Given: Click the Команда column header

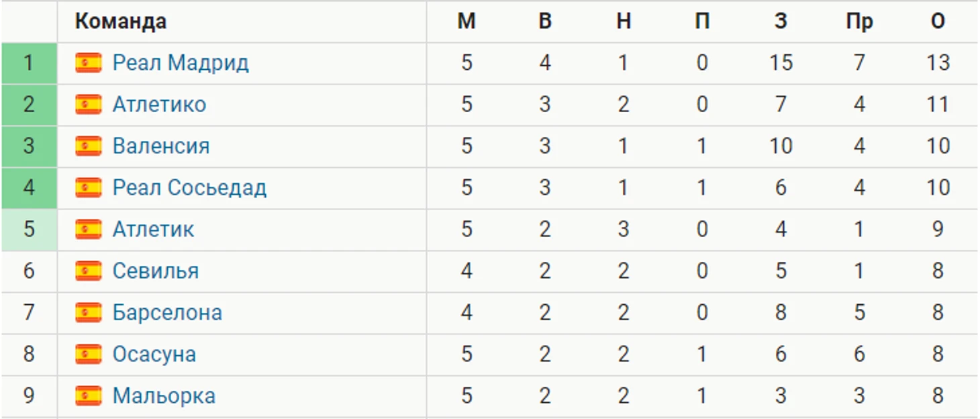Looking at the screenshot, I should coord(121,21).
